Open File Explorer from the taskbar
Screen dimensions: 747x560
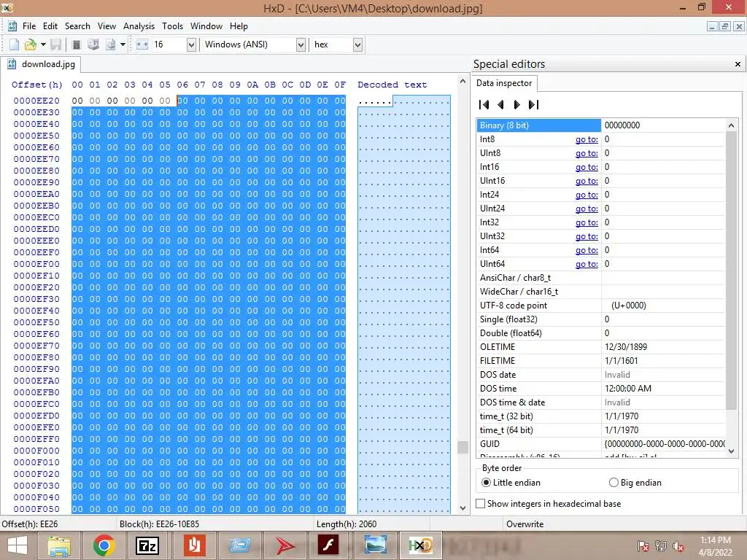[59, 545]
